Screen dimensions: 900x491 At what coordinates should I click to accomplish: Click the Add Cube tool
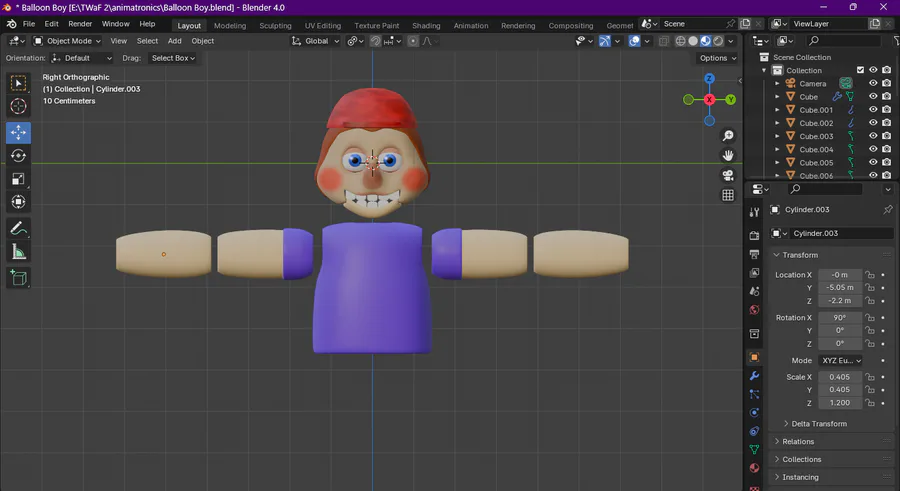[x=19, y=278]
